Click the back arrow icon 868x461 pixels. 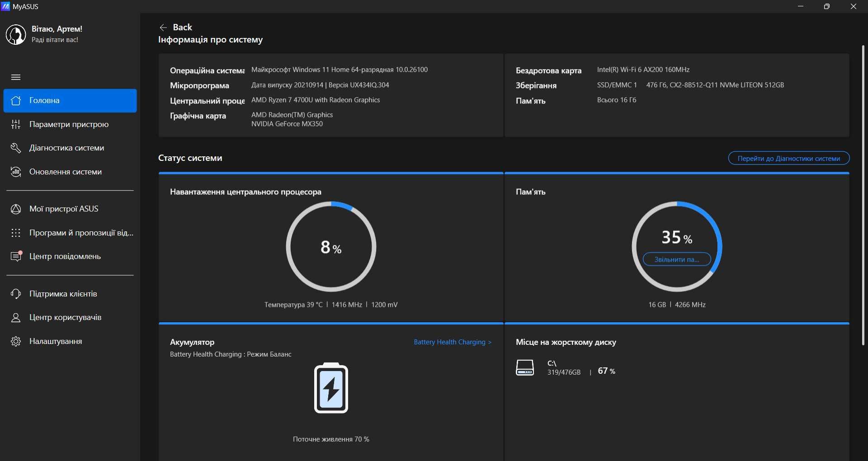coord(163,28)
